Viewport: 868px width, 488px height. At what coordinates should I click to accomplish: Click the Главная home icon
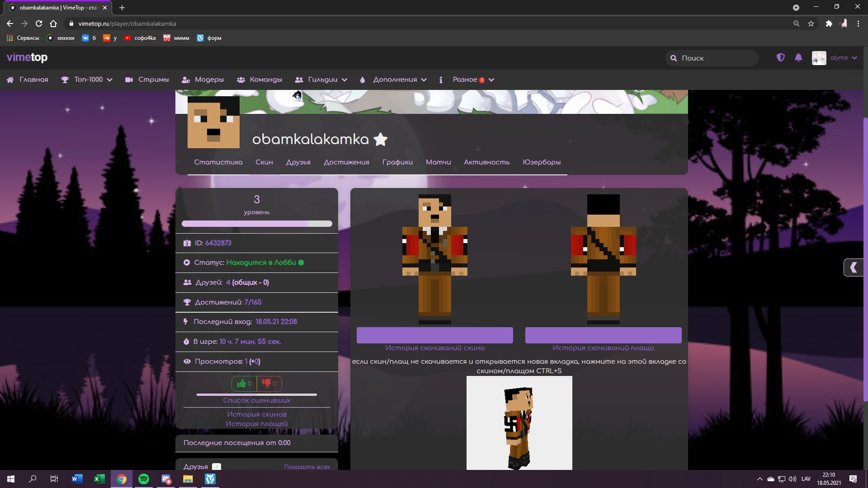click(x=10, y=80)
